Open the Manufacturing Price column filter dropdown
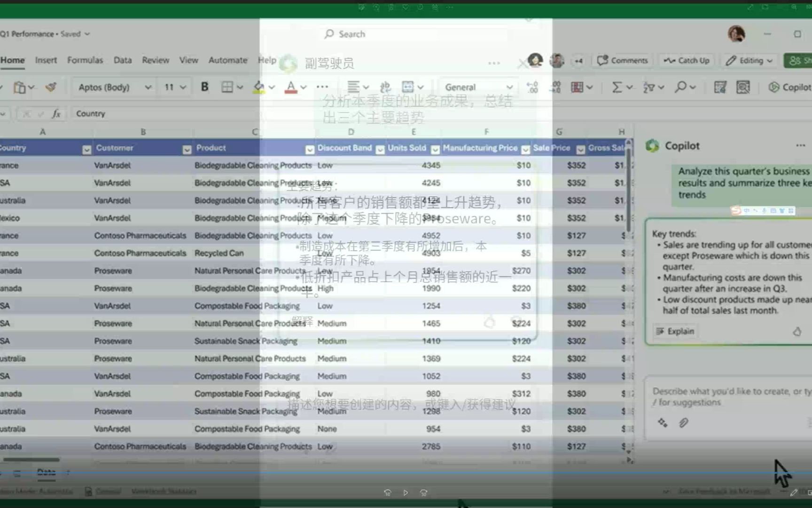The image size is (812, 508). tap(525, 150)
